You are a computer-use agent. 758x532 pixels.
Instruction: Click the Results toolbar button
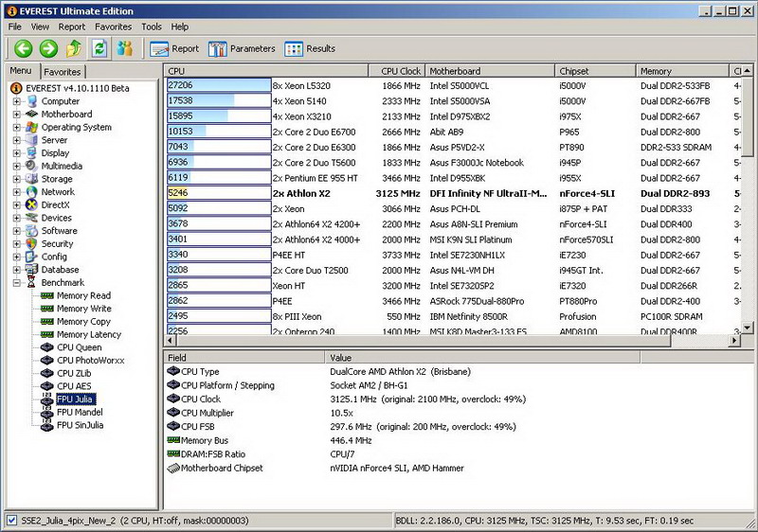coord(310,48)
